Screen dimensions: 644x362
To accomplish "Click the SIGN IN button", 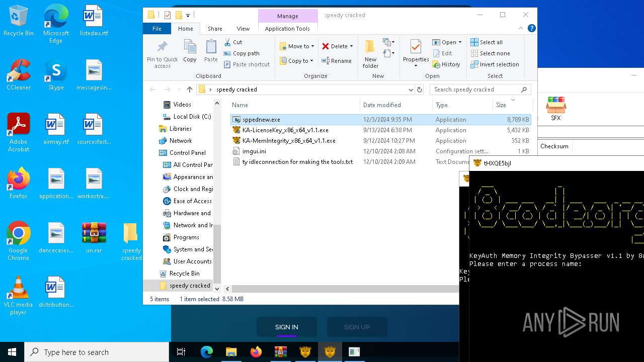I will 287,327.
